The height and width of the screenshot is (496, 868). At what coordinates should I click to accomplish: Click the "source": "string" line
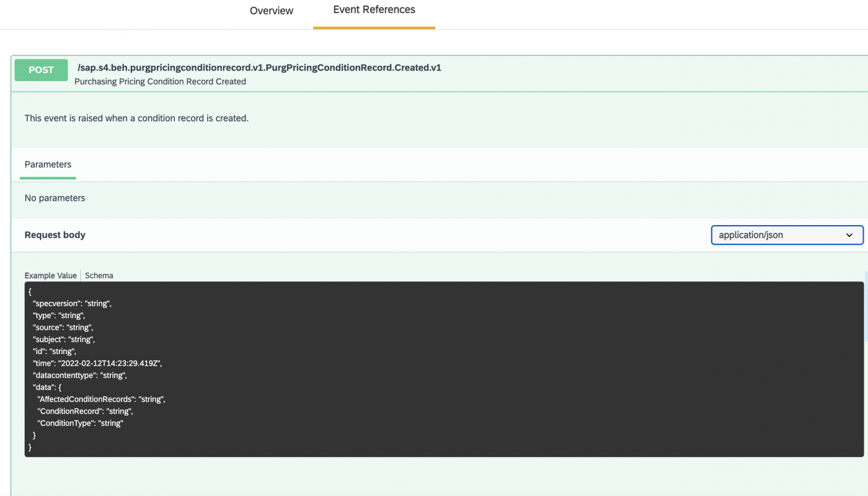[x=63, y=327]
